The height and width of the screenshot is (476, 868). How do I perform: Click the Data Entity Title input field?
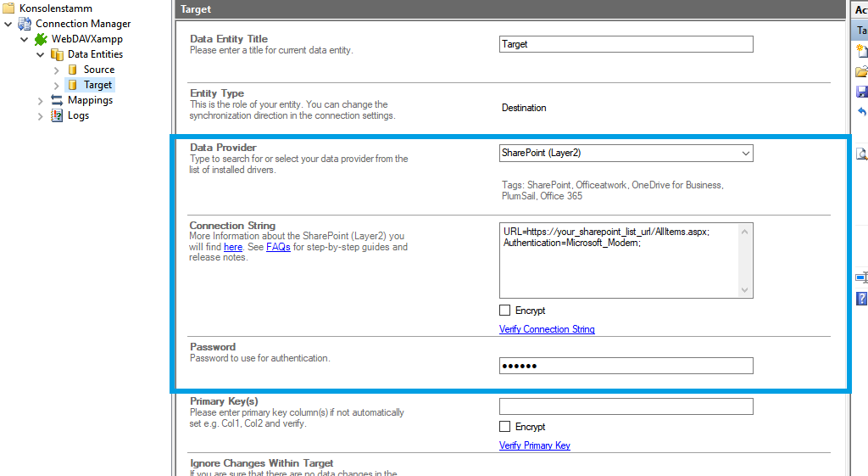(626, 44)
